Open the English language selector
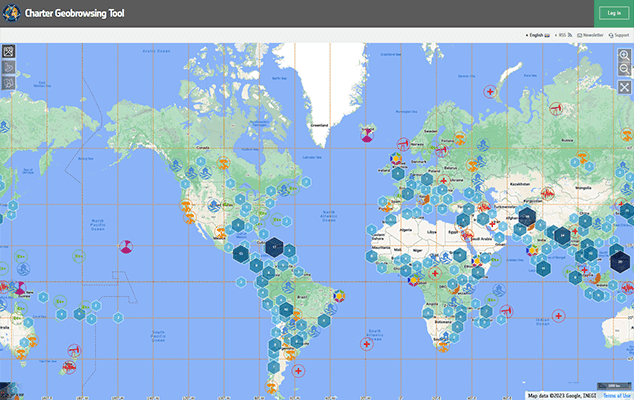This screenshot has height=400, width=634. coord(537,35)
